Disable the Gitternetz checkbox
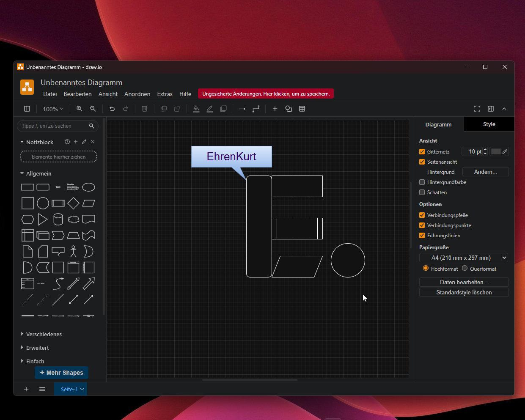525x420 pixels. (422, 151)
